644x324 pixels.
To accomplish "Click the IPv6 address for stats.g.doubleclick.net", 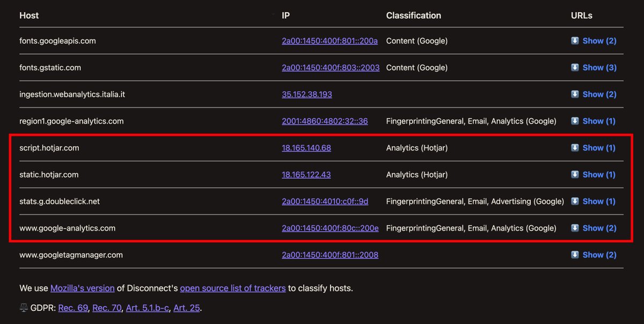I will (x=325, y=201).
